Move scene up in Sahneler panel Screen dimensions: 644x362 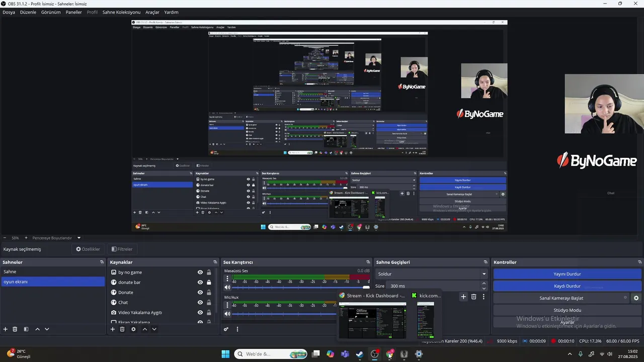point(37,329)
